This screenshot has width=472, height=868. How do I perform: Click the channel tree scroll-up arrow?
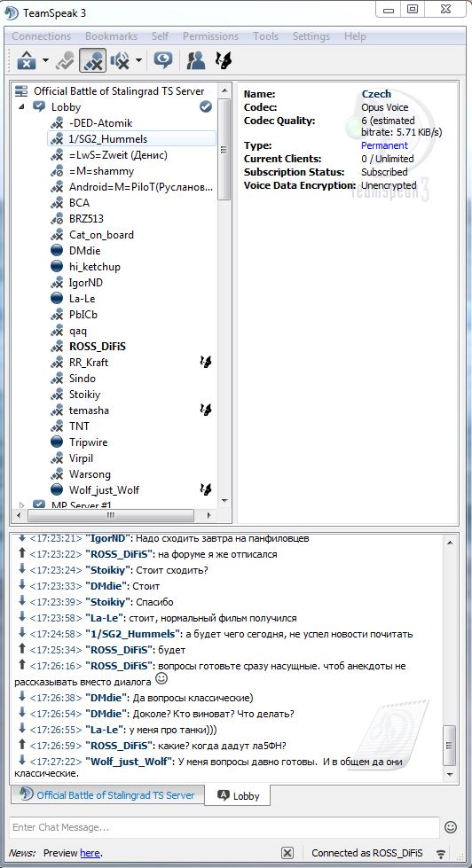coord(224,90)
